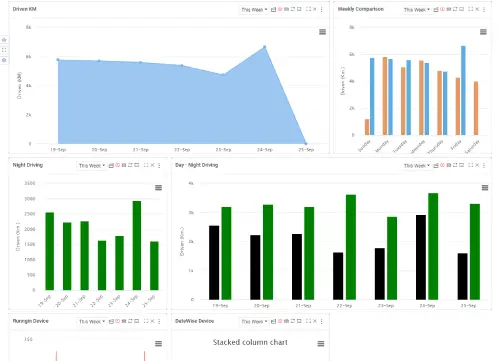Click the 19-Sep data point in Driven KM chart

58,60
